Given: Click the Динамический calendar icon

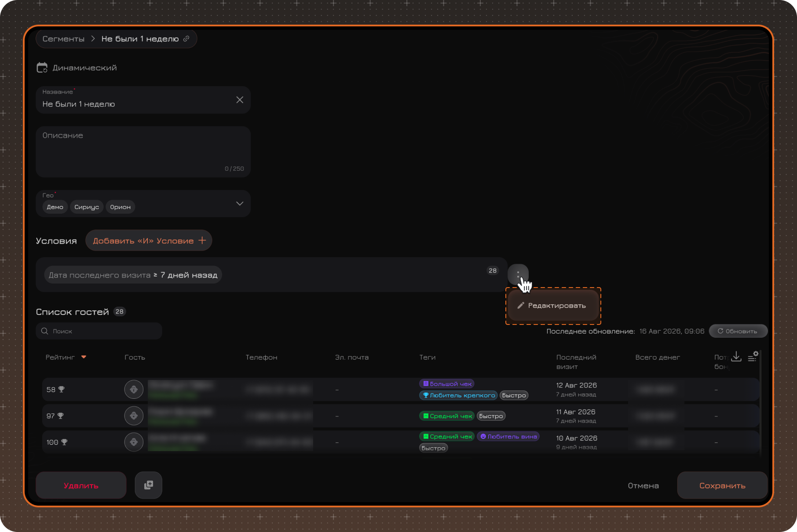Looking at the screenshot, I should pos(42,68).
